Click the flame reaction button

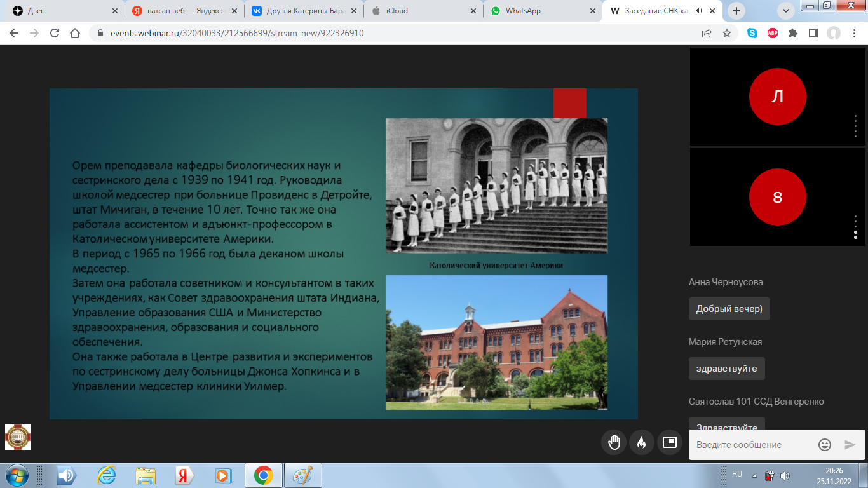click(x=642, y=443)
